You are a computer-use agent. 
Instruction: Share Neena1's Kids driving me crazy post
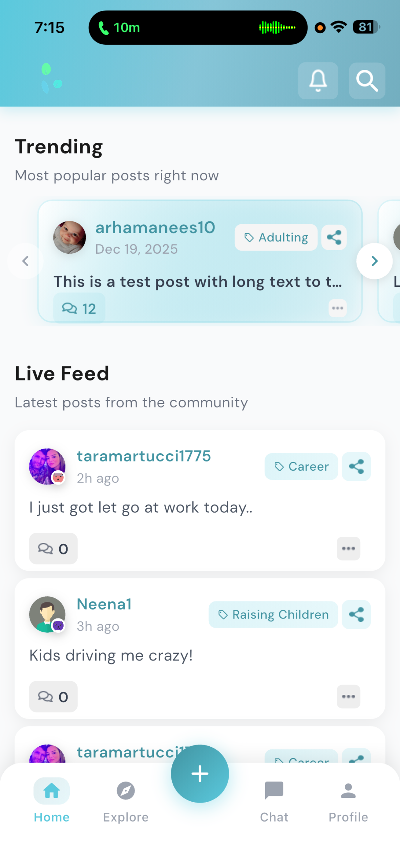click(356, 614)
